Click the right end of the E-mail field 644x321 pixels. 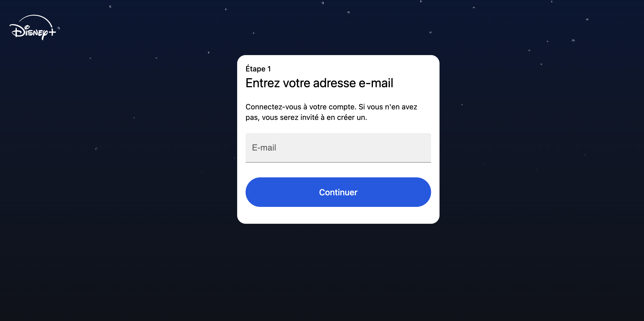click(x=424, y=148)
